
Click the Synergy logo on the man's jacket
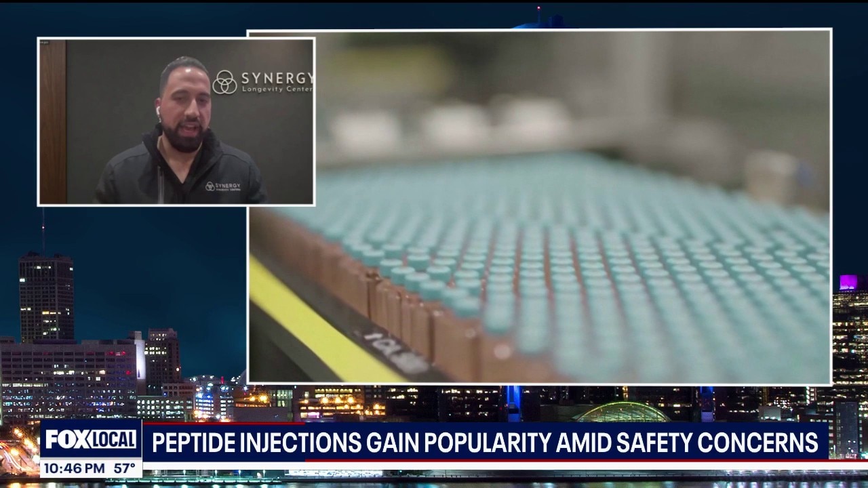point(223,186)
